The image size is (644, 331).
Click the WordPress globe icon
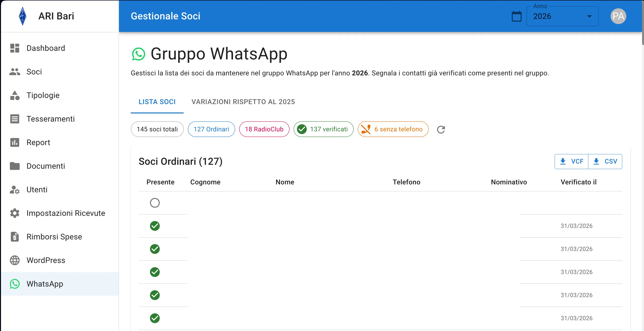[x=15, y=260]
